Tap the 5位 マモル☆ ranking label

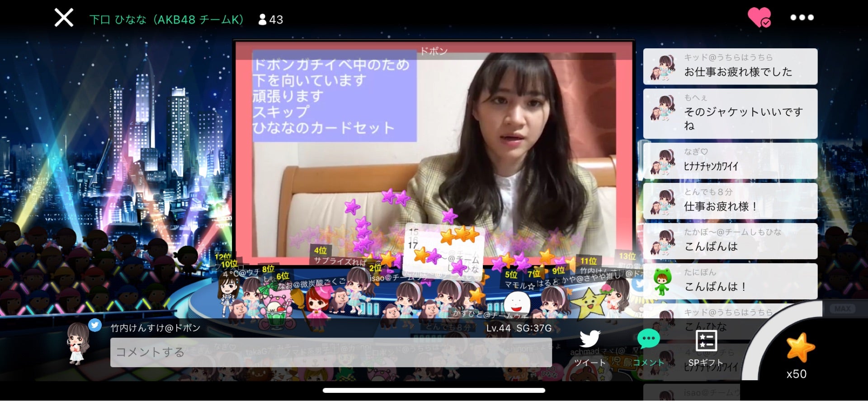520,280
